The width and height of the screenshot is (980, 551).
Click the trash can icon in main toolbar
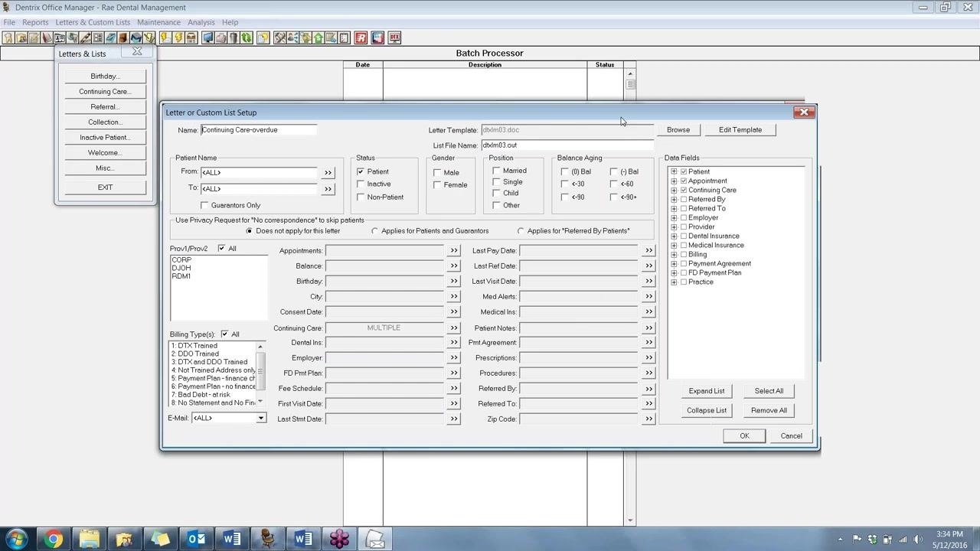[x=234, y=37]
